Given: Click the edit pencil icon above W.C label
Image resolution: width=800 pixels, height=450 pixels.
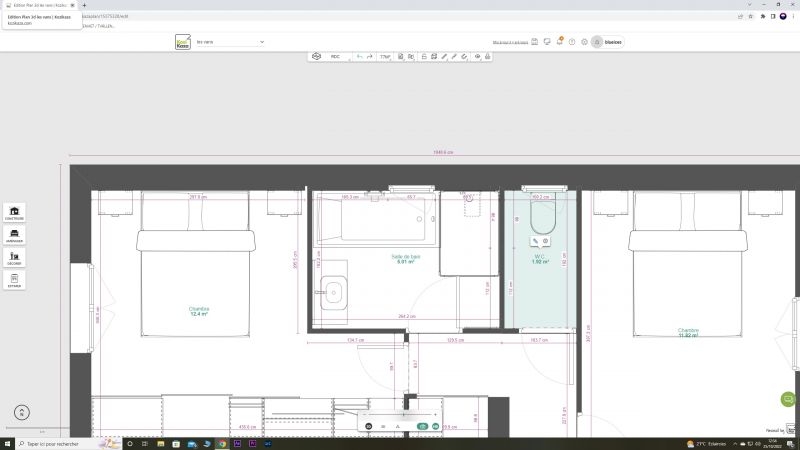Looking at the screenshot, I should [535, 241].
